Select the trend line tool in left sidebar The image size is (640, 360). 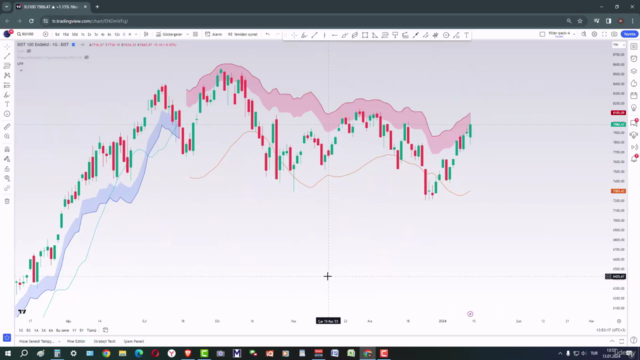7,56
